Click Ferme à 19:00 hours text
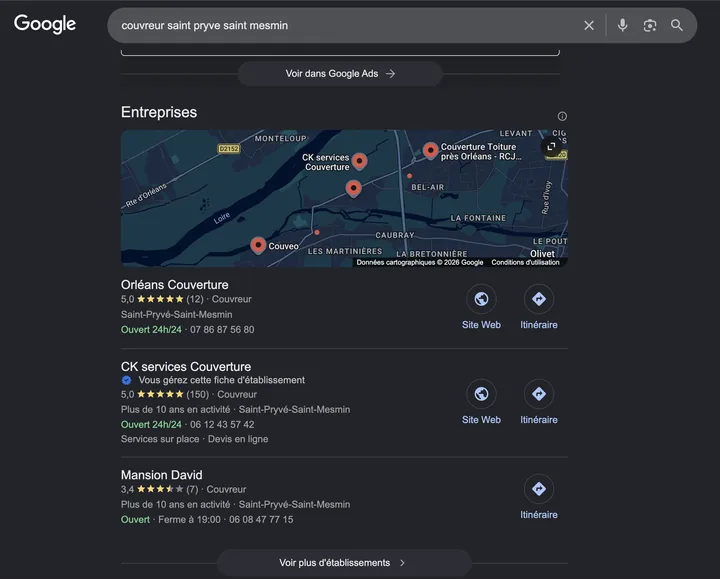This screenshot has height=579, width=720. [x=189, y=519]
